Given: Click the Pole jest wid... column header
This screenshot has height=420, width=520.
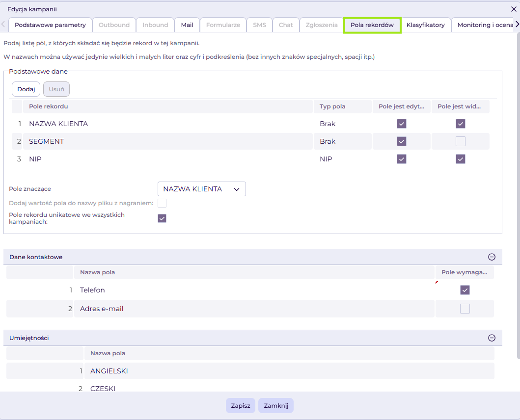Looking at the screenshot, I should [460, 106].
